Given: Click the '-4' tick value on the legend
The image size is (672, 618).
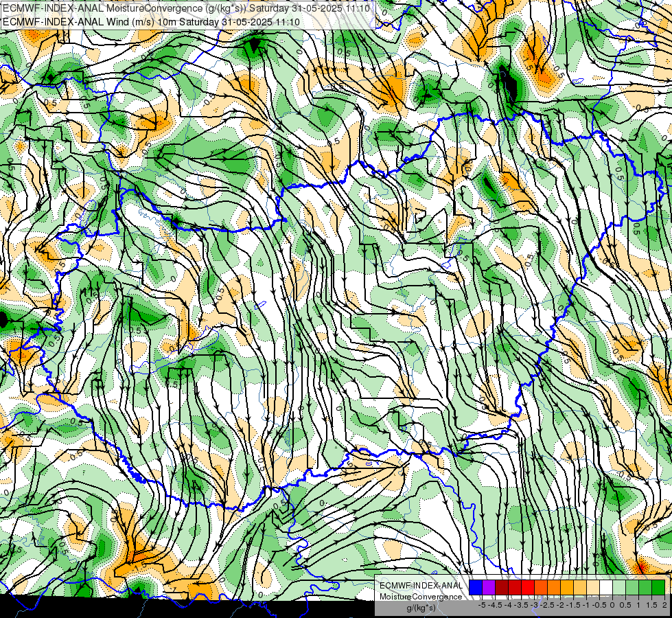Looking at the screenshot, I should pos(508,605).
